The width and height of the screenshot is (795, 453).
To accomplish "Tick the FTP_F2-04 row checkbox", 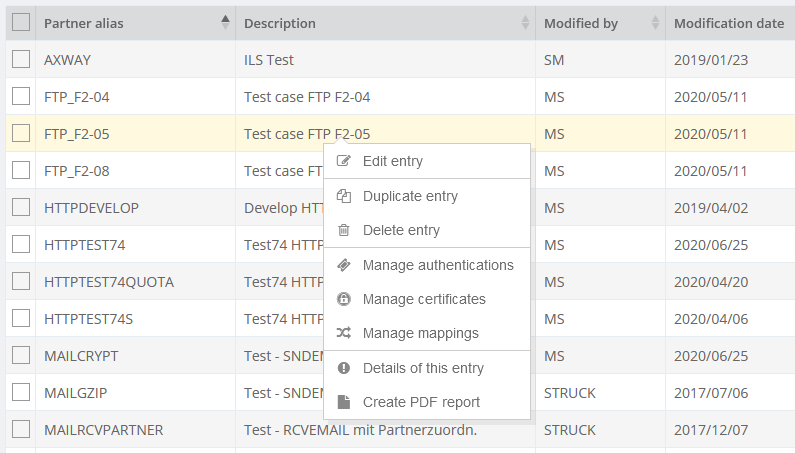I will click(21, 97).
